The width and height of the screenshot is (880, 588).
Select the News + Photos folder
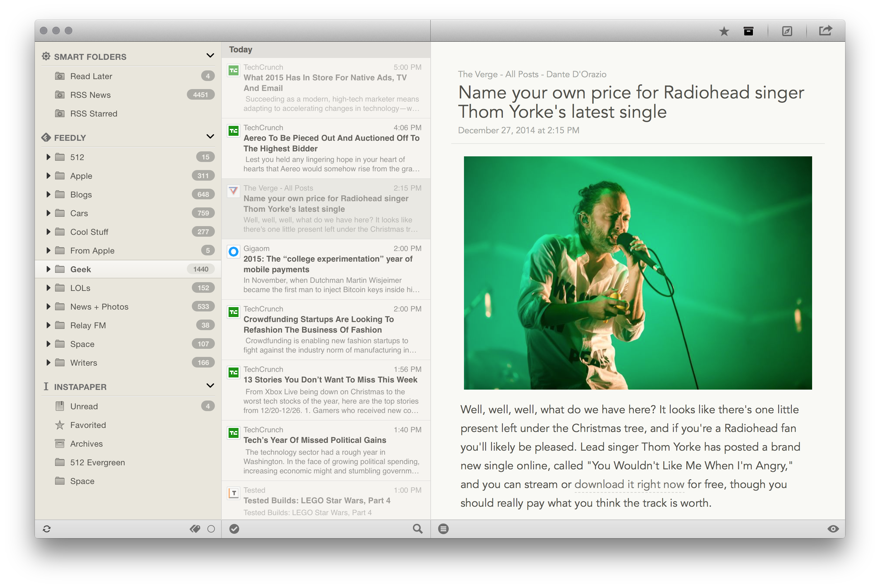128,307
